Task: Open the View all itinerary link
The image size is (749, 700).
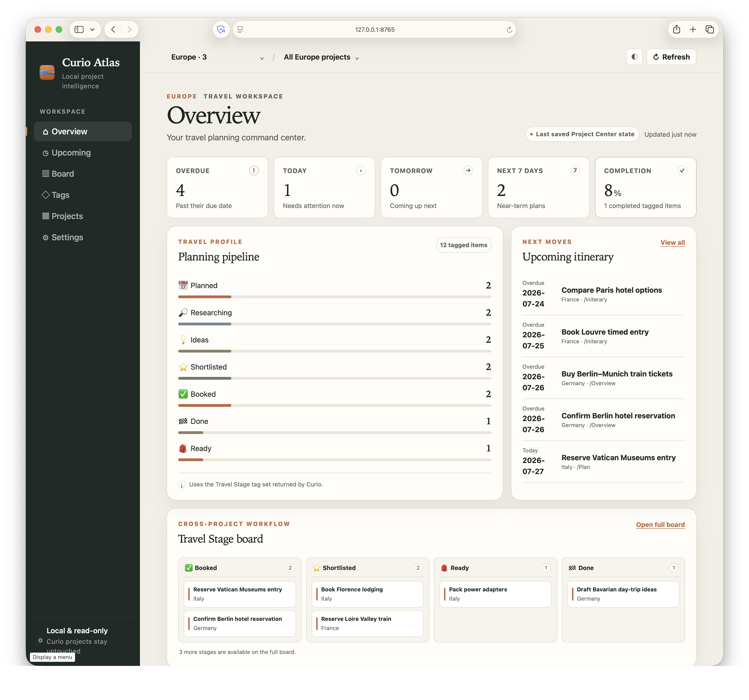Action: [x=673, y=243]
